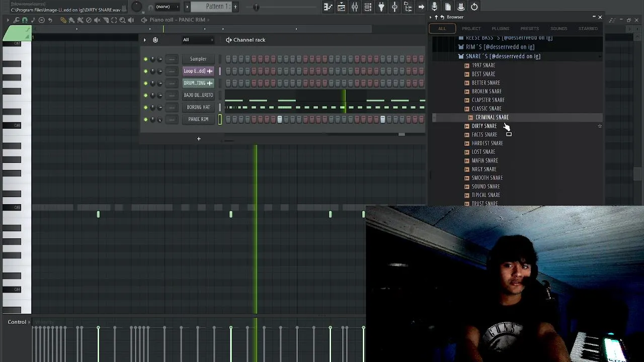Open the plugin picker plug icon
This screenshot has height=362, width=644.
click(381, 7)
